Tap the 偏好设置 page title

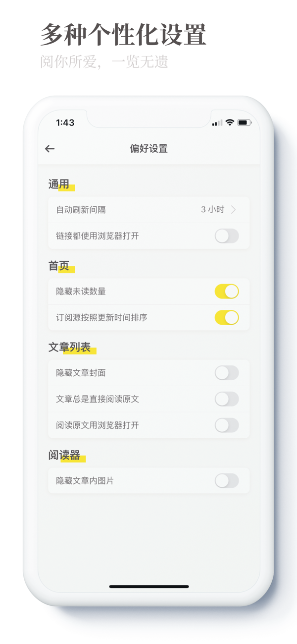(x=148, y=149)
